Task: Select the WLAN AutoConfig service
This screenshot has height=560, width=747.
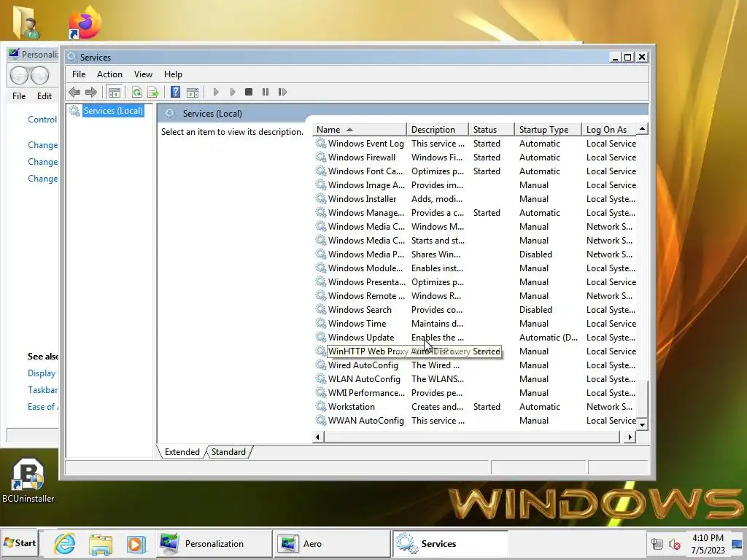Action: coord(475,378)
